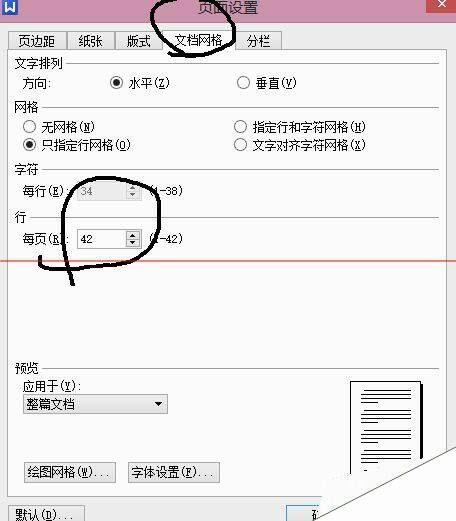Choose 只指定行网格 option
This screenshot has height=521, width=456.
[29, 145]
